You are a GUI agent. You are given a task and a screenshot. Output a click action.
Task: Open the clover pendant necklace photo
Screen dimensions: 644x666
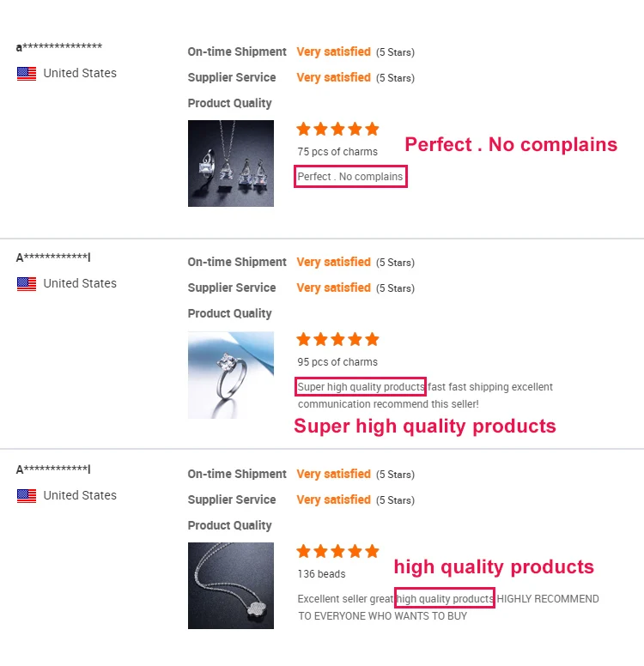pyautogui.click(x=231, y=585)
